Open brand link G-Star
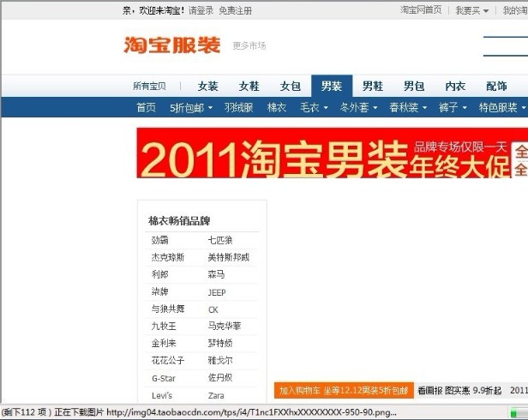 (164, 378)
